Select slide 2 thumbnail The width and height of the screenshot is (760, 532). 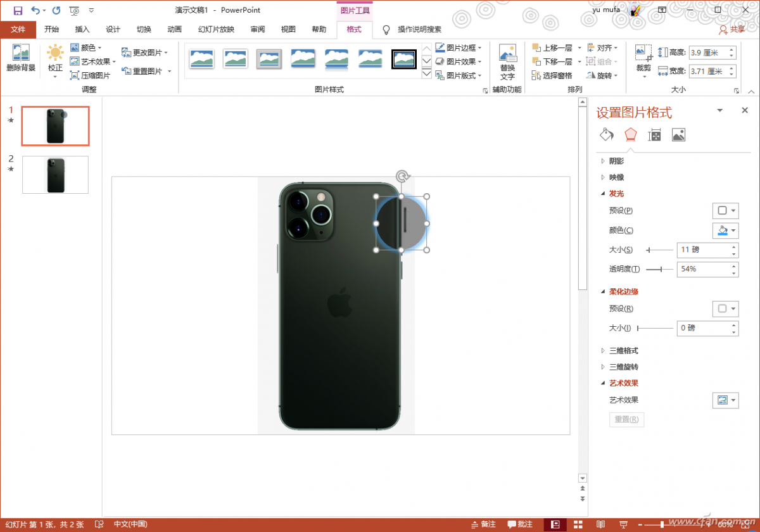click(55, 174)
